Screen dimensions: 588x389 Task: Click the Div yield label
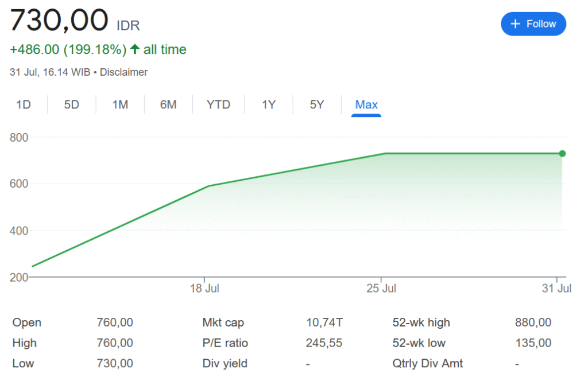pyautogui.click(x=225, y=364)
